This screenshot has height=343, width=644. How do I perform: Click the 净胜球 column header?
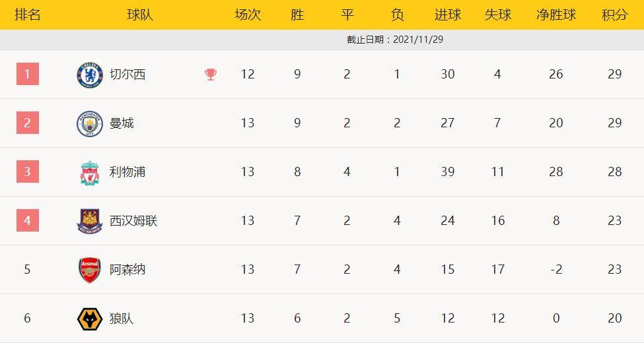tap(555, 15)
